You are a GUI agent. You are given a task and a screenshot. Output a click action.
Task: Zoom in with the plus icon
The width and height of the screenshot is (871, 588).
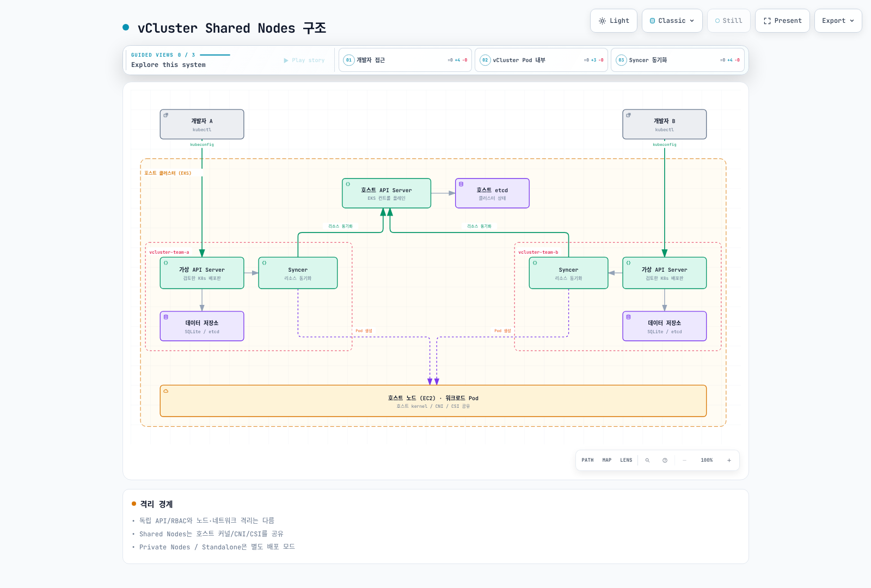tap(729, 460)
